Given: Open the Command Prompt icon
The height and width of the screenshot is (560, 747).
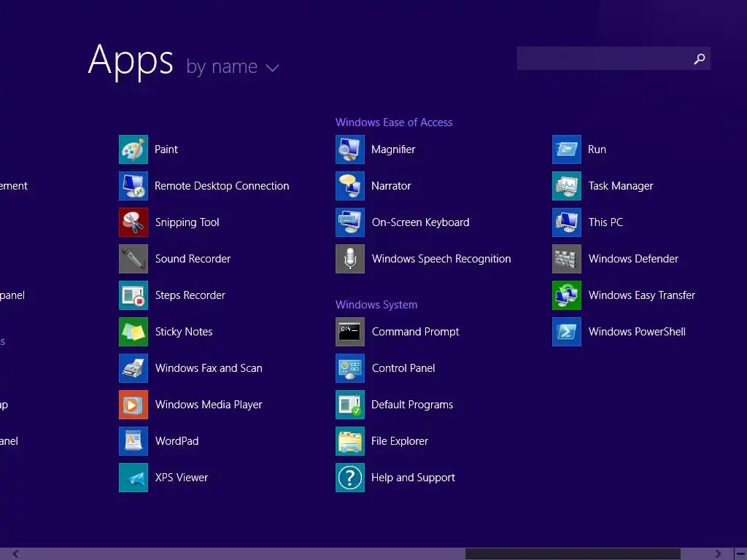Looking at the screenshot, I should click(350, 332).
